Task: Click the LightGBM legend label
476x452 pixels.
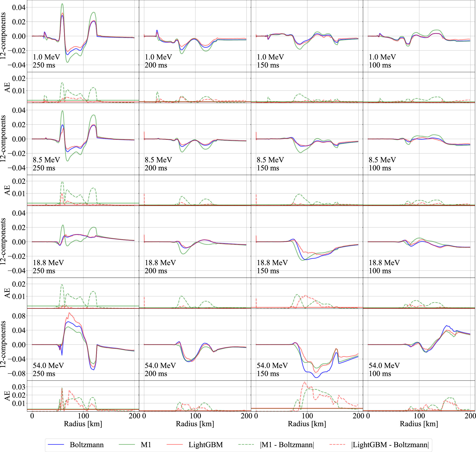Action: (x=206, y=445)
